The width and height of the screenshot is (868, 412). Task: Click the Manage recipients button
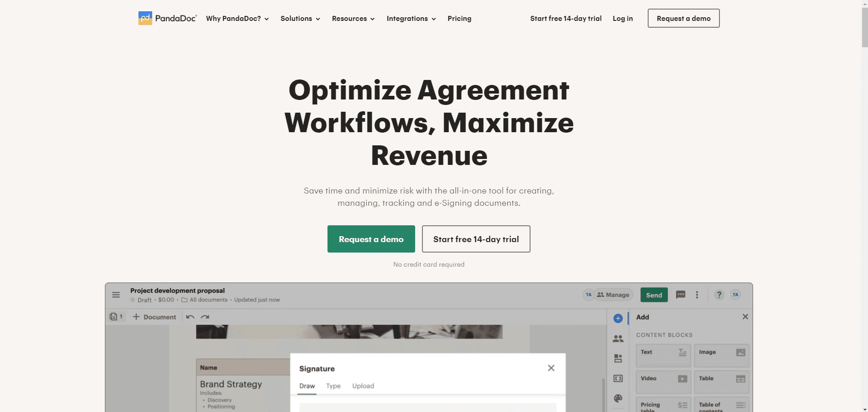pos(614,295)
